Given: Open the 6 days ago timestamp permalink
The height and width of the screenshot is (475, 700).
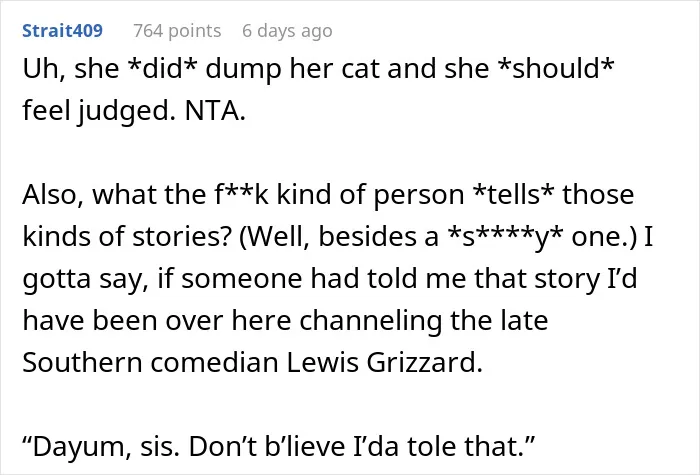Looking at the screenshot, I should coord(287,31).
